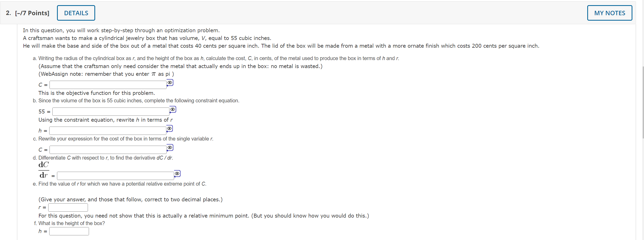Open MY NOTES at the top right
Viewport: 644px width, 240px height.
pyautogui.click(x=609, y=13)
